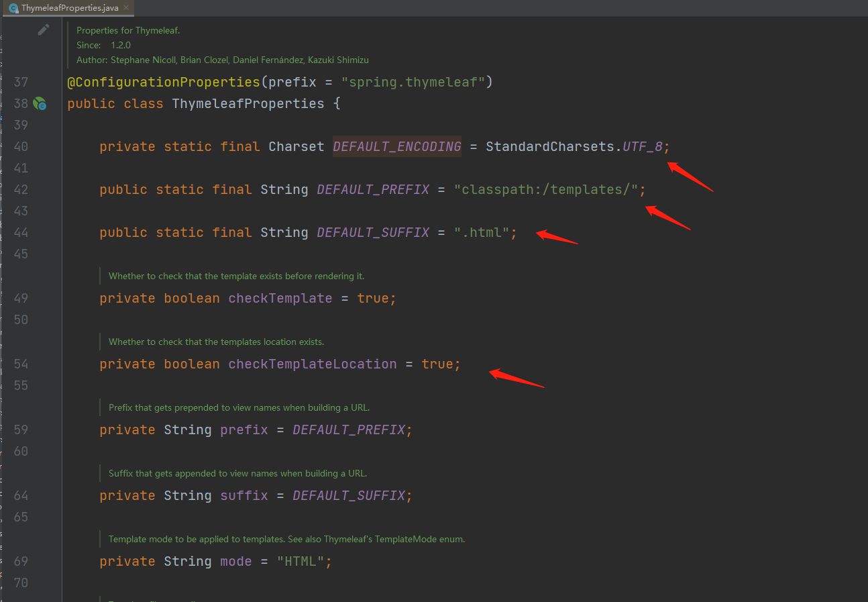The width and height of the screenshot is (868, 602).
Task: Click line number 59 in the gutter
Action: tap(21, 430)
